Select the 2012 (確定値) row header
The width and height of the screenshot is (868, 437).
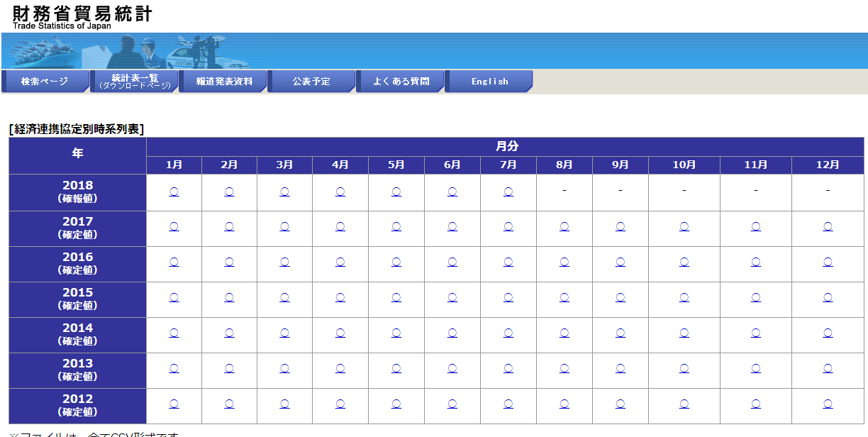(x=77, y=406)
